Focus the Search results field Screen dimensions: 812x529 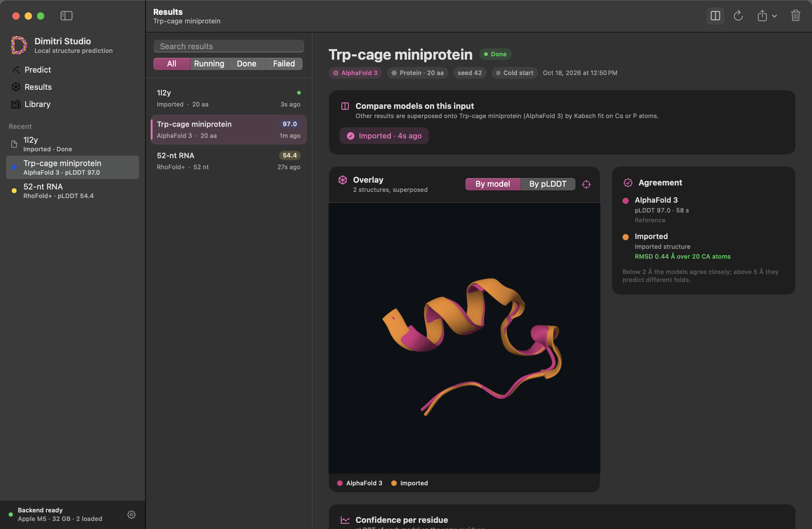[x=229, y=46]
